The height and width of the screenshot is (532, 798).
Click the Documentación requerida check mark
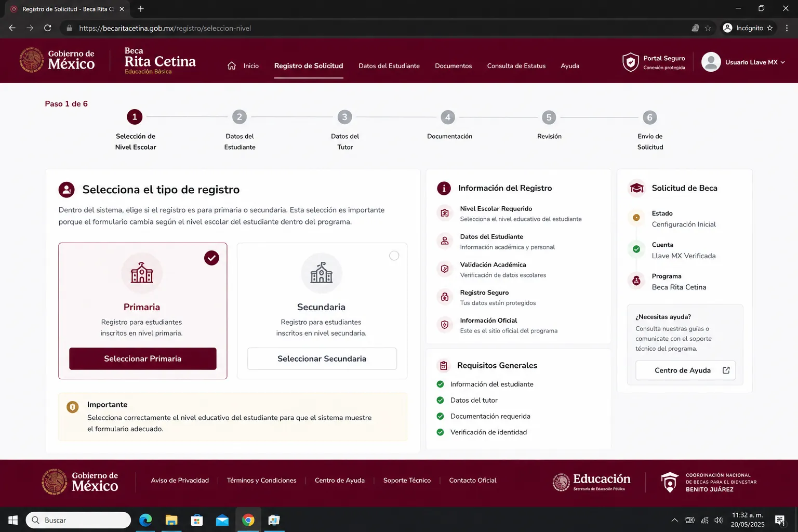coord(440,416)
